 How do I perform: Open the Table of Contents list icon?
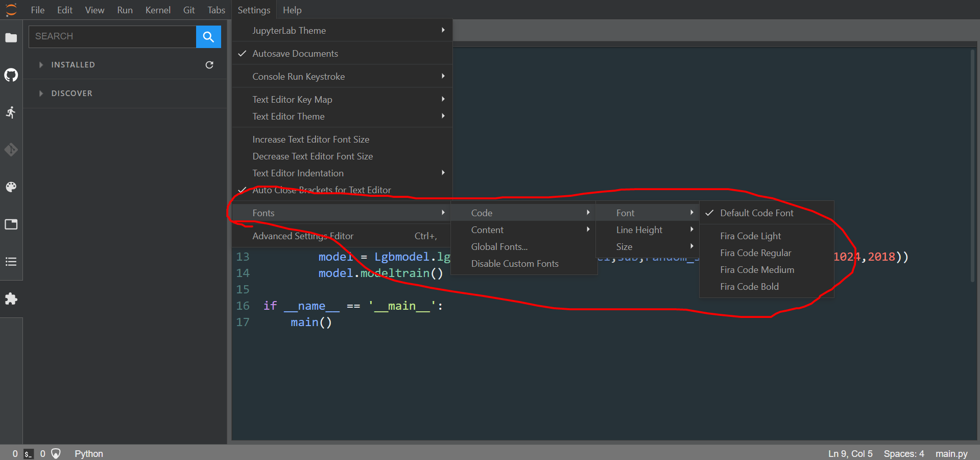(x=11, y=262)
